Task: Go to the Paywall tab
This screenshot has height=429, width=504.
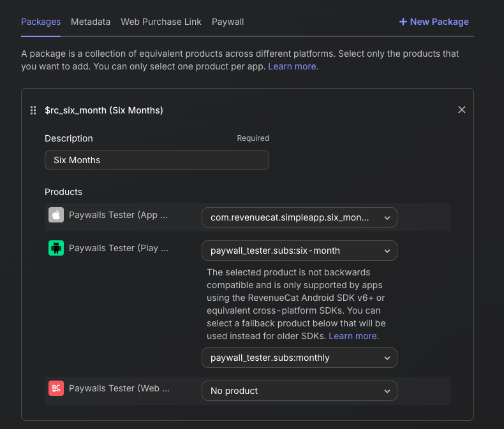Action: (x=228, y=22)
